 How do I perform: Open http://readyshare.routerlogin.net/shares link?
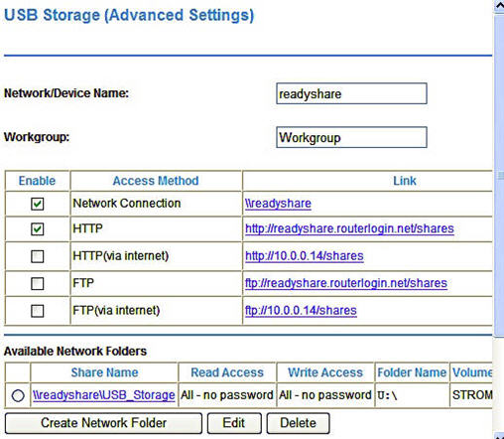[349, 228]
